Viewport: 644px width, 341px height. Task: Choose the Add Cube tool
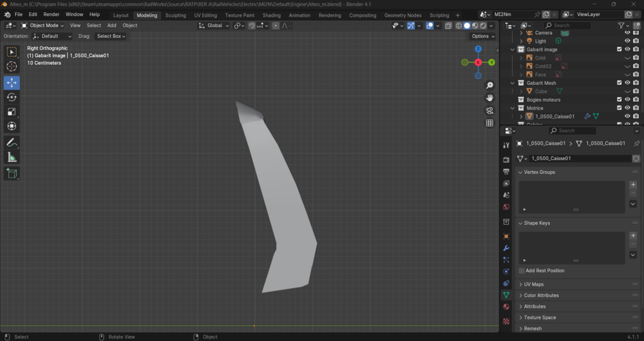12,173
